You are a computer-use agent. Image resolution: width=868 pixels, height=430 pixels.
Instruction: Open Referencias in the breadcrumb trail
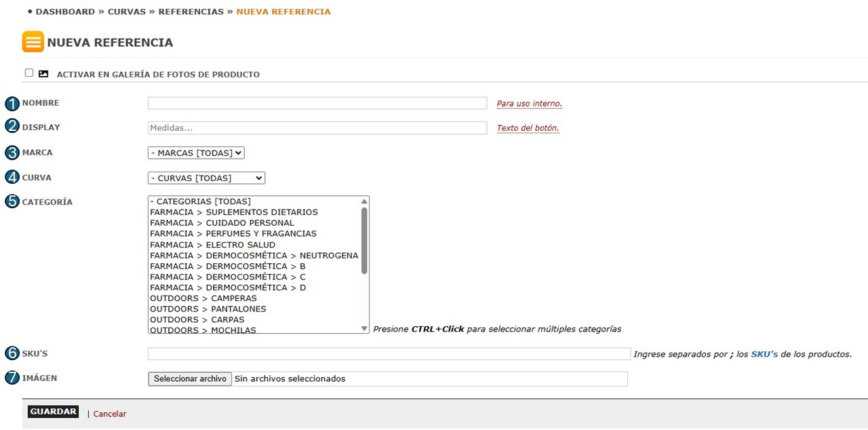pos(191,12)
